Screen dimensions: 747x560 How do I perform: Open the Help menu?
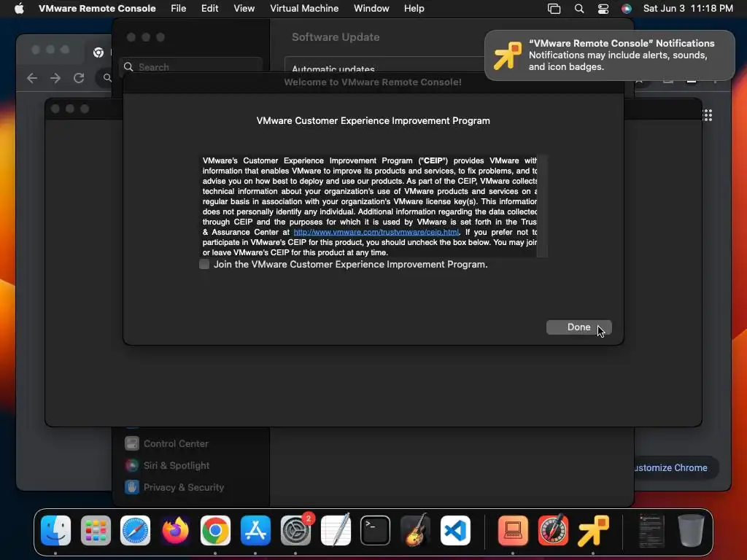tap(414, 8)
